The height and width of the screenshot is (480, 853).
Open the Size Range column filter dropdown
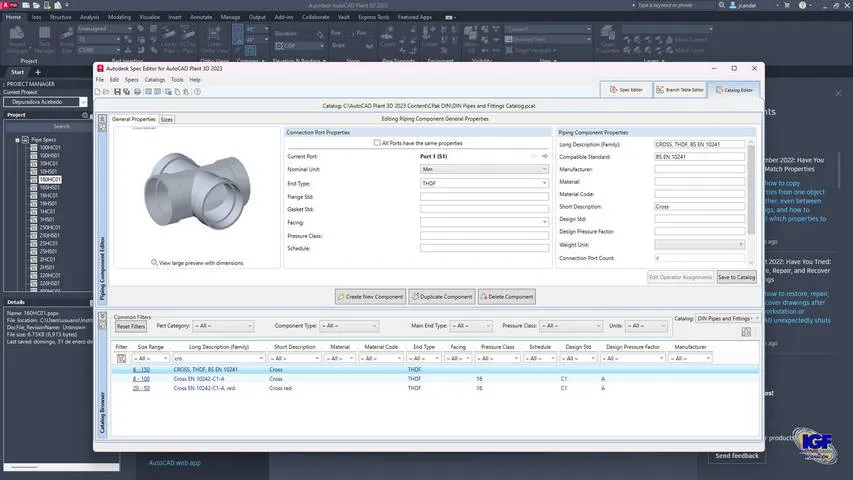(150, 359)
